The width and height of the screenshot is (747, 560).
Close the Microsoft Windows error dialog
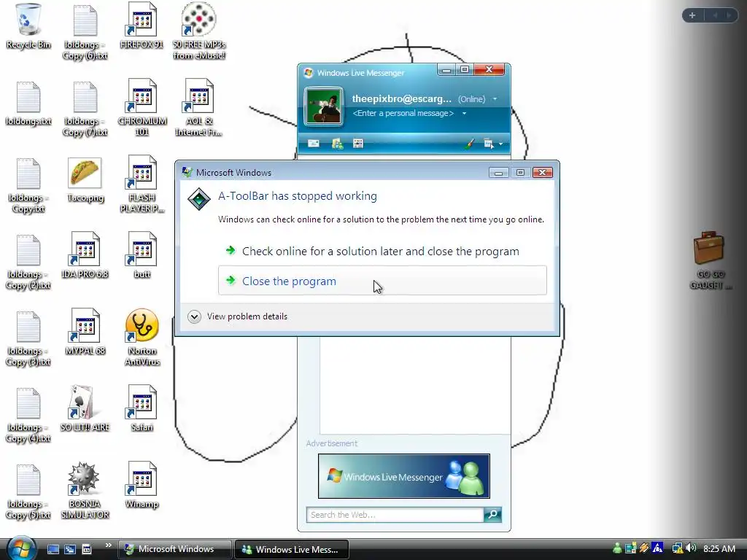click(x=542, y=172)
